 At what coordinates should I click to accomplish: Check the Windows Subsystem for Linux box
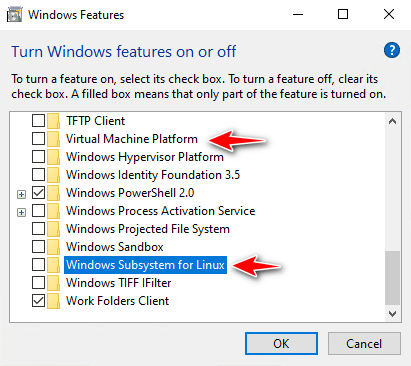click(38, 265)
